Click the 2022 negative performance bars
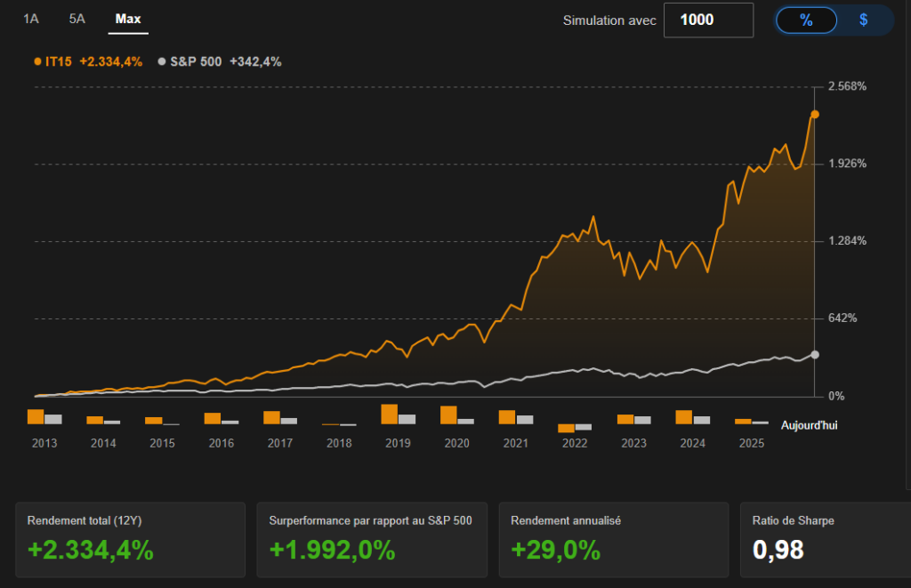 [574, 428]
